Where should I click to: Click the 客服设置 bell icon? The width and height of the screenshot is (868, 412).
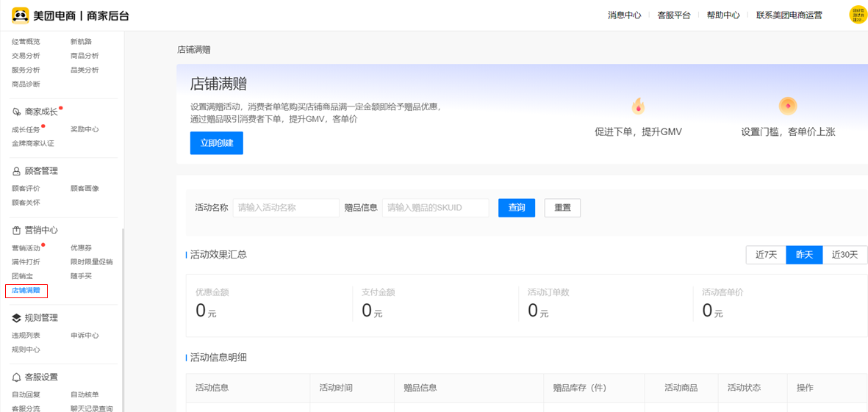pos(16,377)
